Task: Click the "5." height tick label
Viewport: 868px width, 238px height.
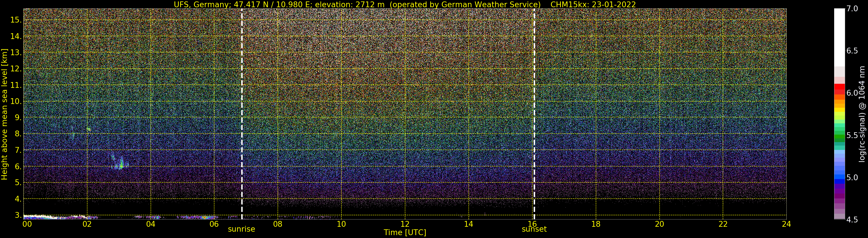Action: [18, 183]
